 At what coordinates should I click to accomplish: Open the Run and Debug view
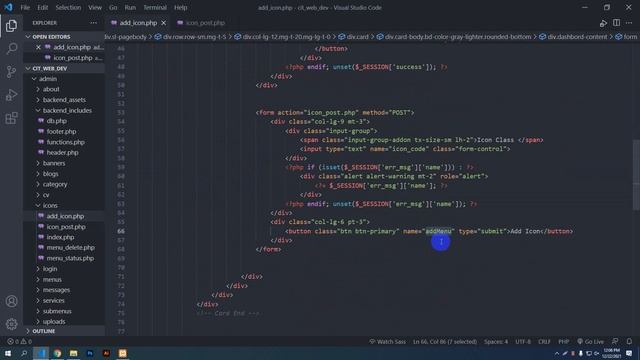[x=11, y=95]
